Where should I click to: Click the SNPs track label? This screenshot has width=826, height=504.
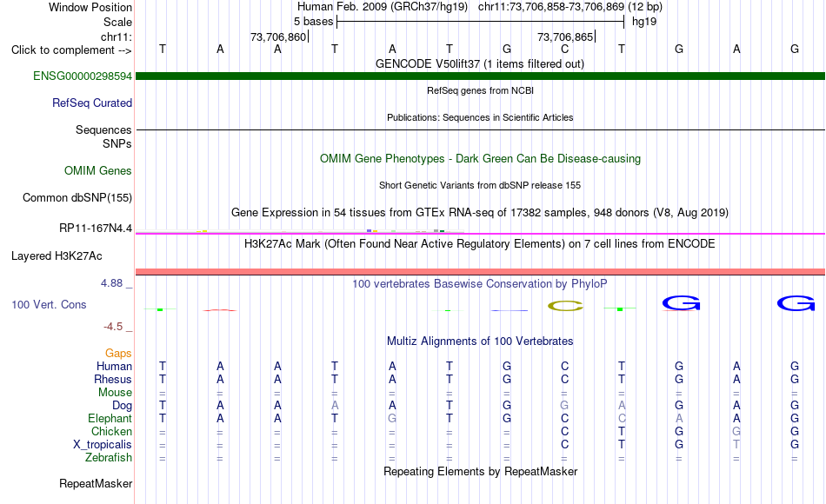click(117, 143)
